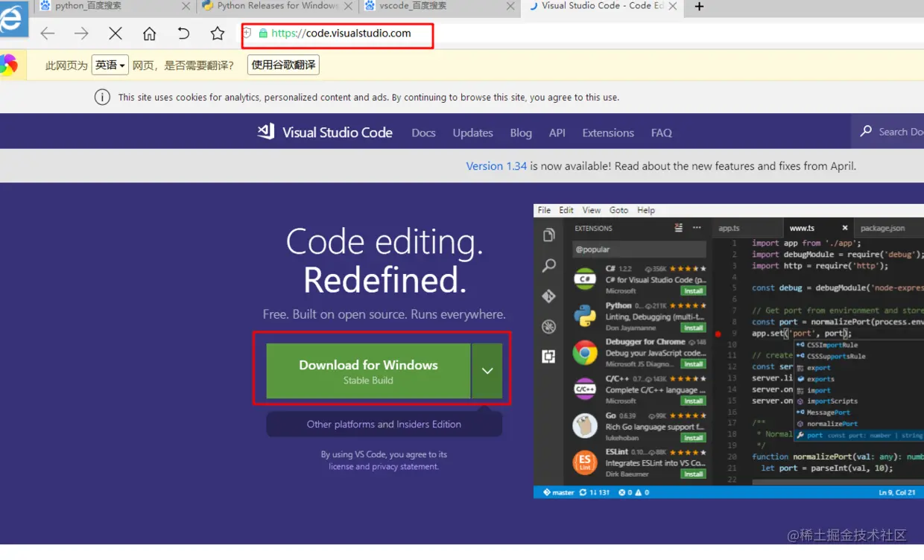Close the vscode_百度搜索 tab
924x560 pixels.
tap(510, 6)
